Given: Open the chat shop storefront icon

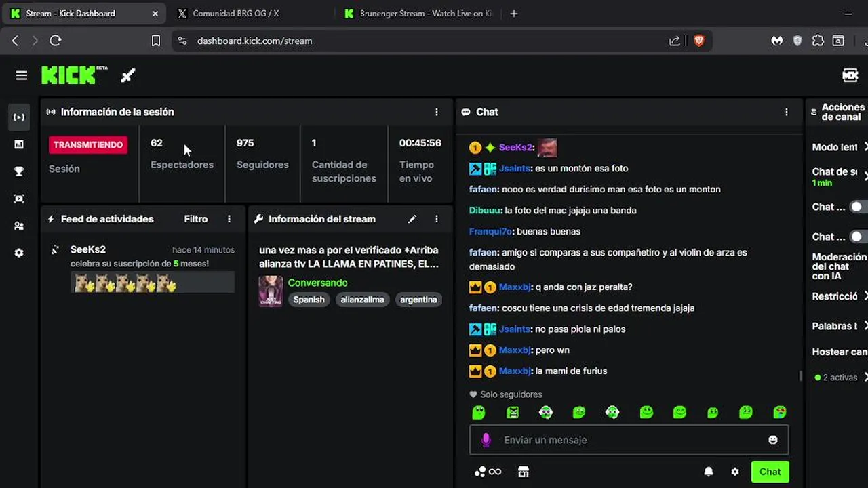Looking at the screenshot, I should click(x=523, y=472).
